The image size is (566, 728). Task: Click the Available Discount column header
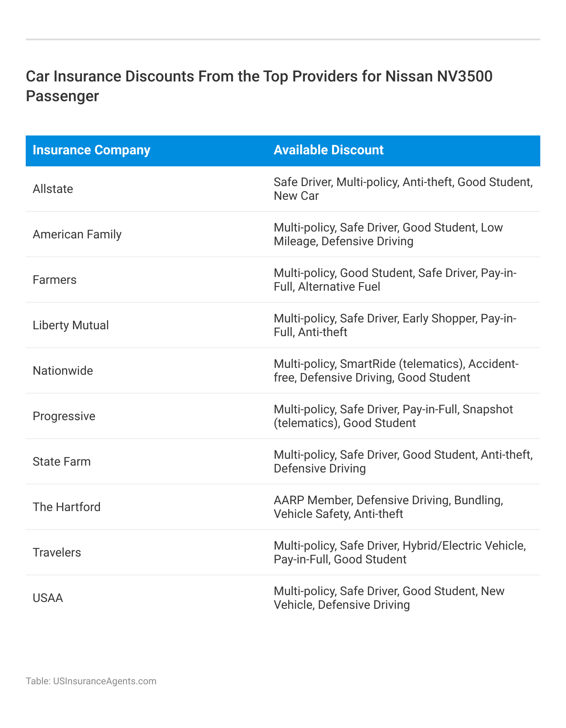[x=328, y=150]
